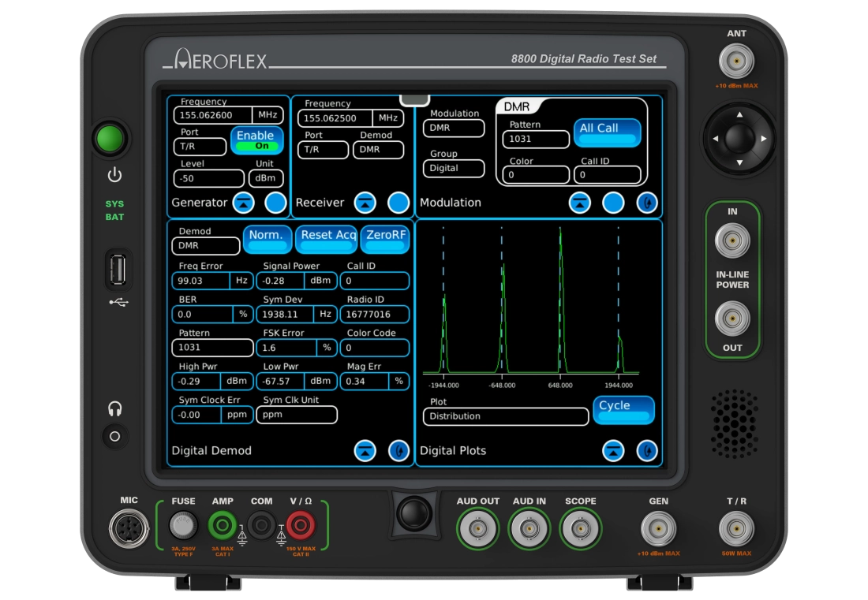This screenshot has height=600, width=868.
Task: Click the Digital Plots curved-arrow icon
Action: [647, 451]
